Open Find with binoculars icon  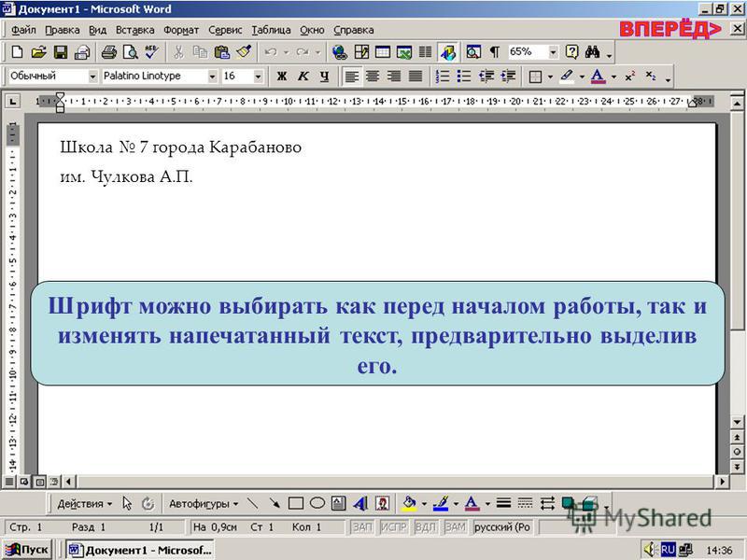click(592, 52)
